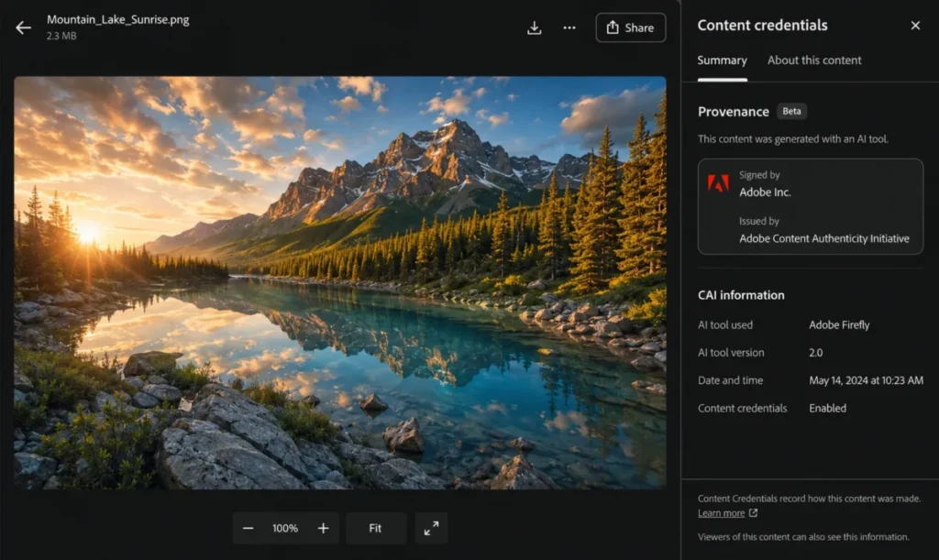Select the file name Mountain_Lake_Sunrise.png
Image resolution: width=939 pixels, height=560 pixels.
click(x=118, y=20)
